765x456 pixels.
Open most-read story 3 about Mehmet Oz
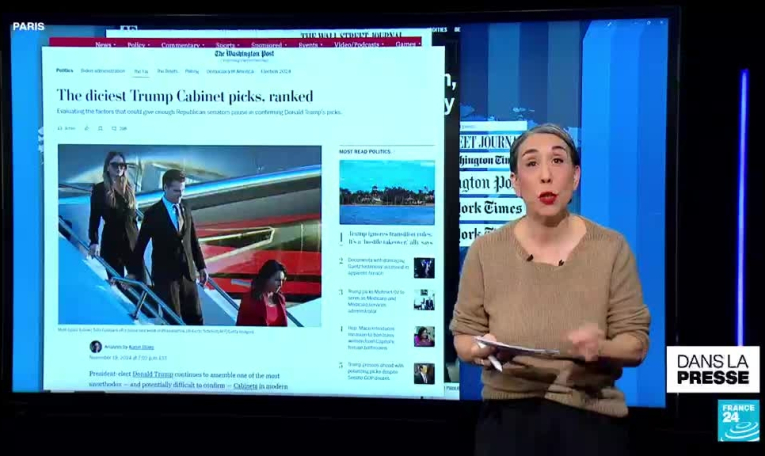coord(376,301)
